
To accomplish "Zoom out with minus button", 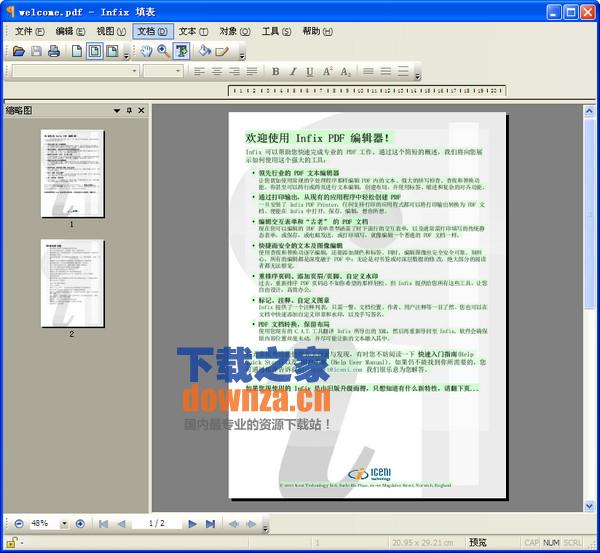I will point(19,524).
